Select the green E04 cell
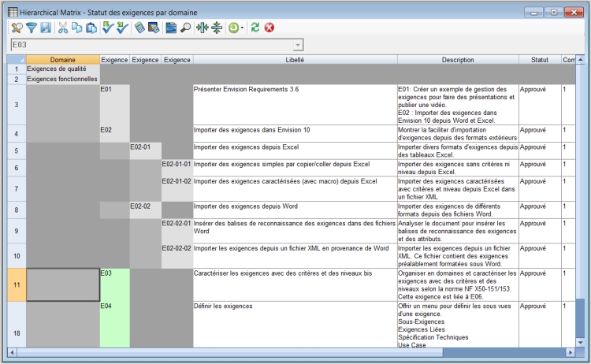591x364 pixels. (115, 323)
